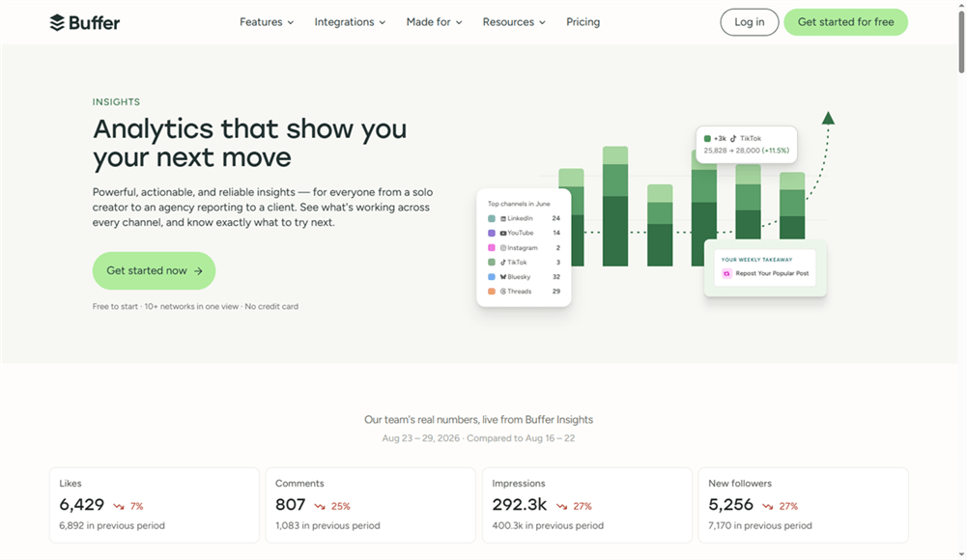966x560 pixels.
Task: Click the repost icon in weekly takeaway
Action: [x=726, y=273]
